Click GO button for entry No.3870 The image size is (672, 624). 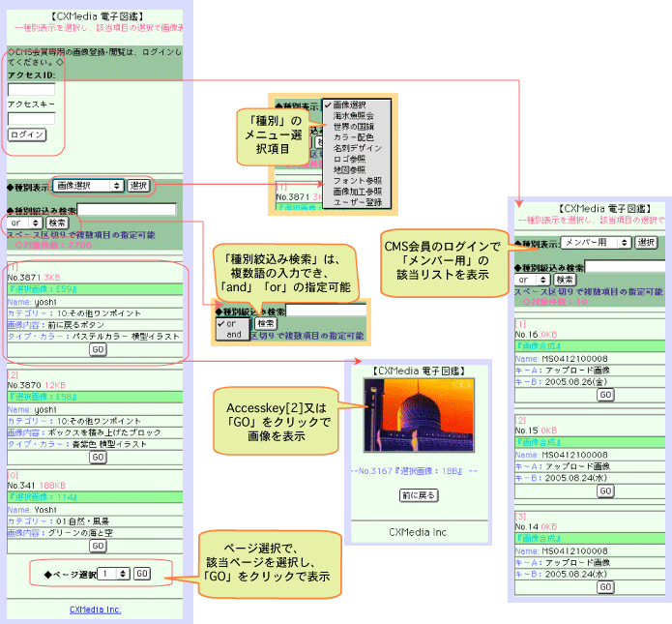pyautogui.click(x=98, y=458)
